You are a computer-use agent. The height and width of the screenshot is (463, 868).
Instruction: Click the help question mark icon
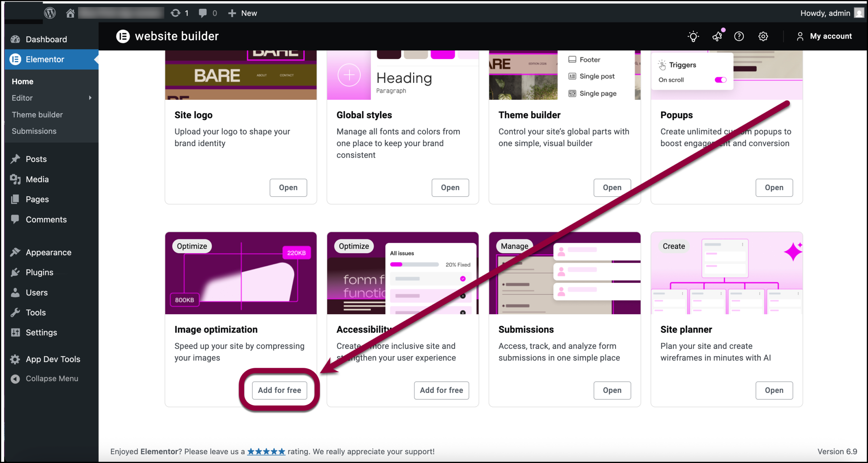pyautogui.click(x=739, y=36)
